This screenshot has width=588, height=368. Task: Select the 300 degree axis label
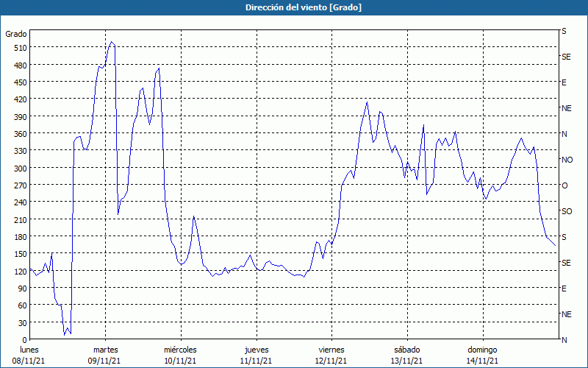[21, 169]
